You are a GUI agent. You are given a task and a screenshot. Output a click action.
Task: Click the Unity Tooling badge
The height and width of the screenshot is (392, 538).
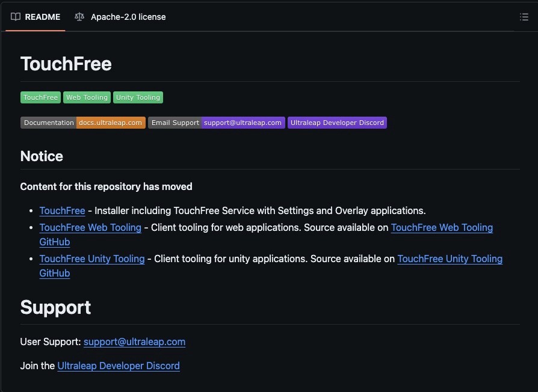(138, 97)
